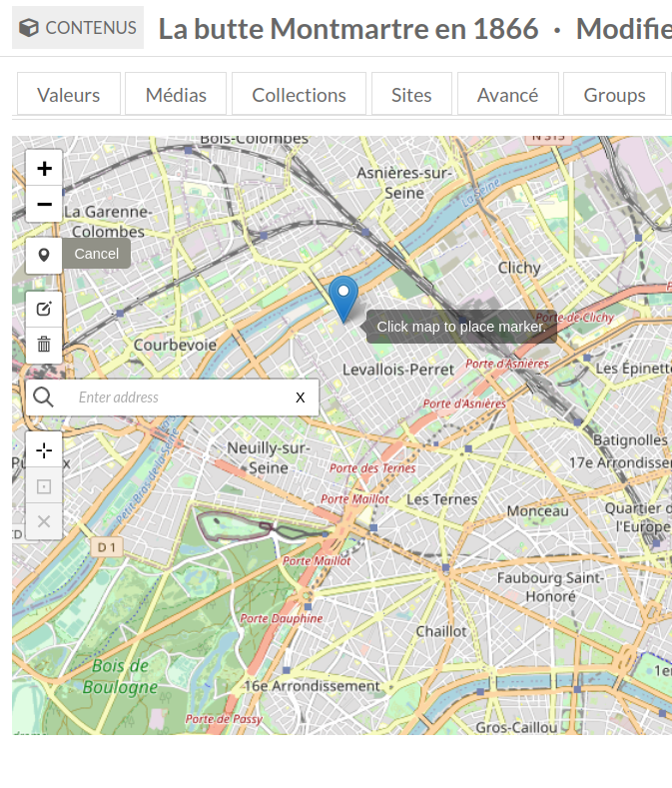Click the Levallois-Perret map label
The width and height of the screenshot is (672, 788).
click(398, 370)
